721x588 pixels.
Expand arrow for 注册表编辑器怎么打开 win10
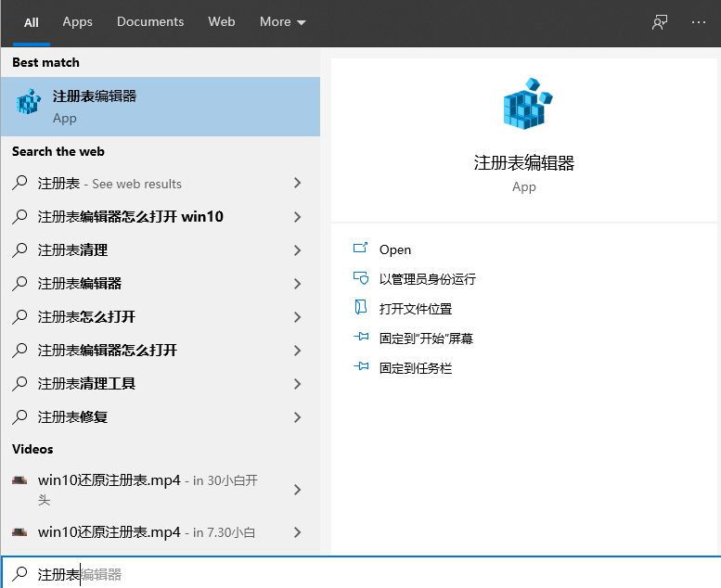[x=298, y=217]
